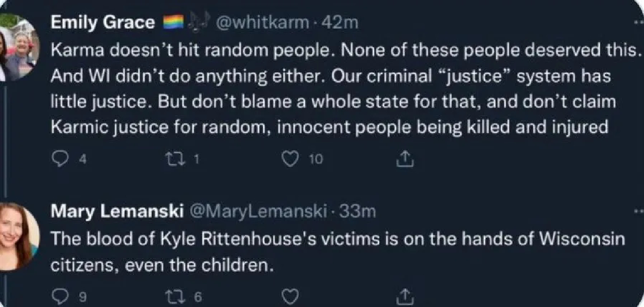Open the tweet text starting 'Karma doesn't hit'
The image size is (644, 307).
pos(332,89)
